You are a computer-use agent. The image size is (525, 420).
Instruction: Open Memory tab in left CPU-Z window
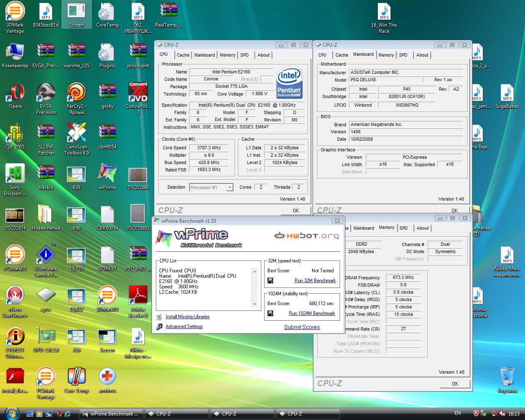pyautogui.click(x=227, y=55)
